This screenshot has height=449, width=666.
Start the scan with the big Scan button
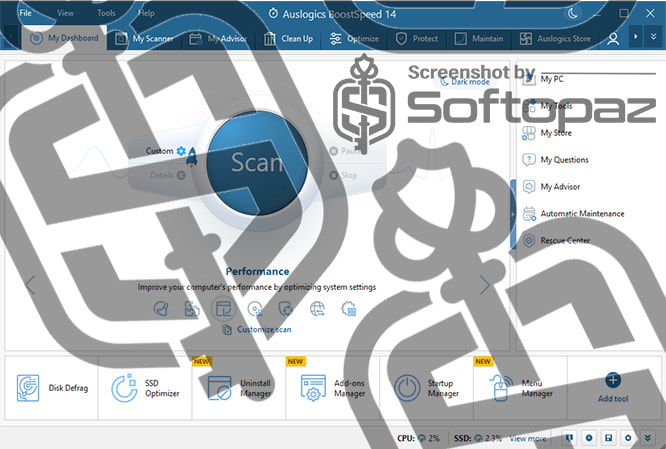coord(257,163)
